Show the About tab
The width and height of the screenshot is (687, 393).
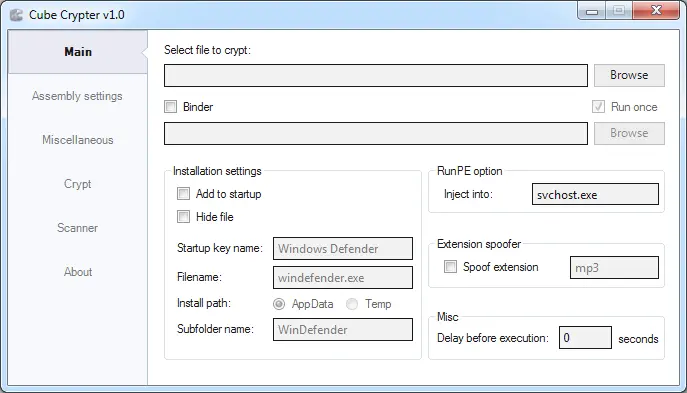pyautogui.click(x=78, y=272)
